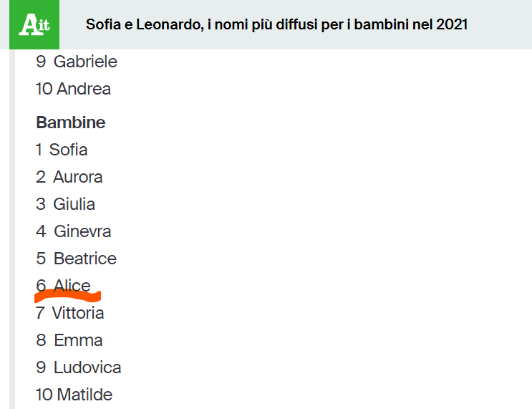Select the '3 Giulia' entry
Viewport: 532px width, 409px height.
[x=65, y=204]
